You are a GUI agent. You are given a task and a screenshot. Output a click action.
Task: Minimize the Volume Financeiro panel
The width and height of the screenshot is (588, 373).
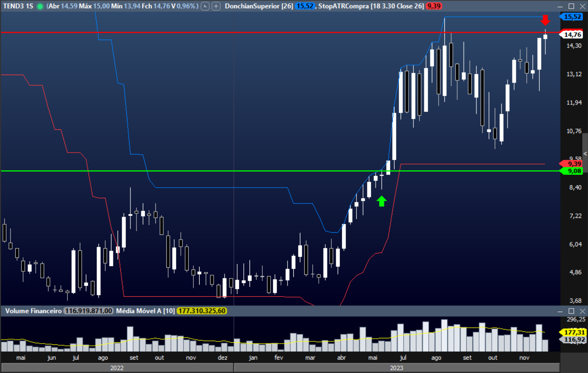[560, 311]
